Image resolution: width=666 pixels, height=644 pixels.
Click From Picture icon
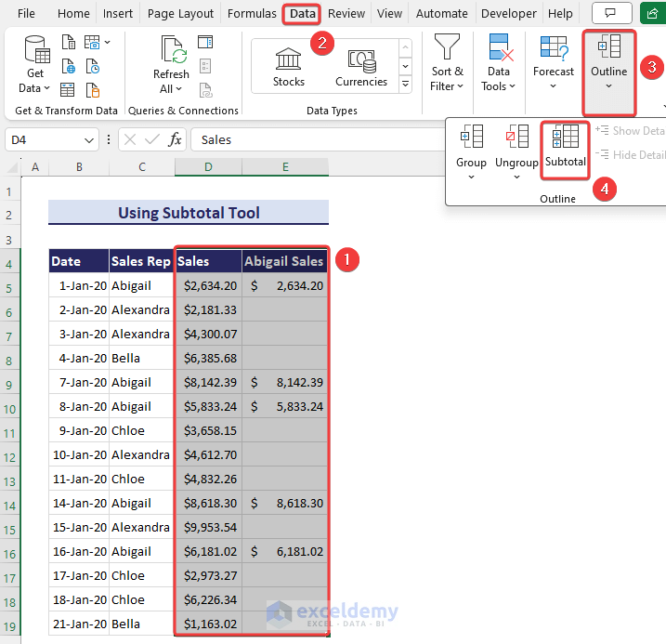coord(92,43)
